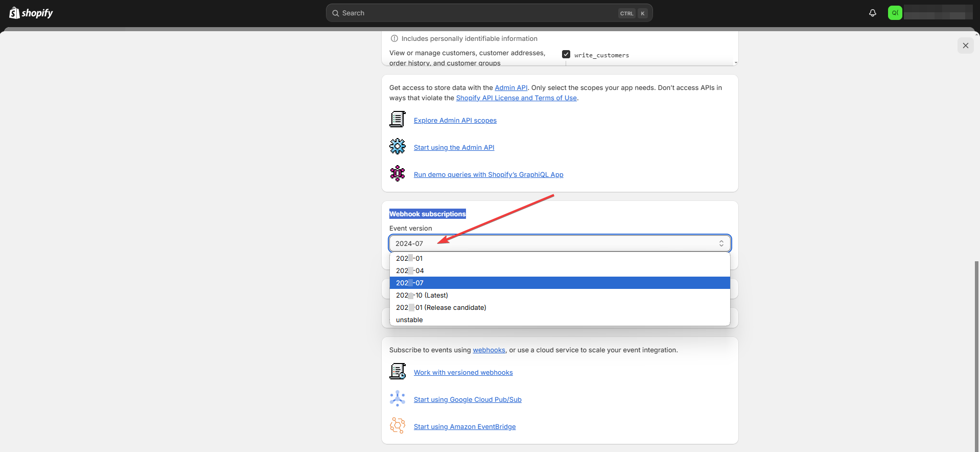The width and height of the screenshot is (980, 452).
Task: Pick the -04 event version option
Action: click(410, 270)
